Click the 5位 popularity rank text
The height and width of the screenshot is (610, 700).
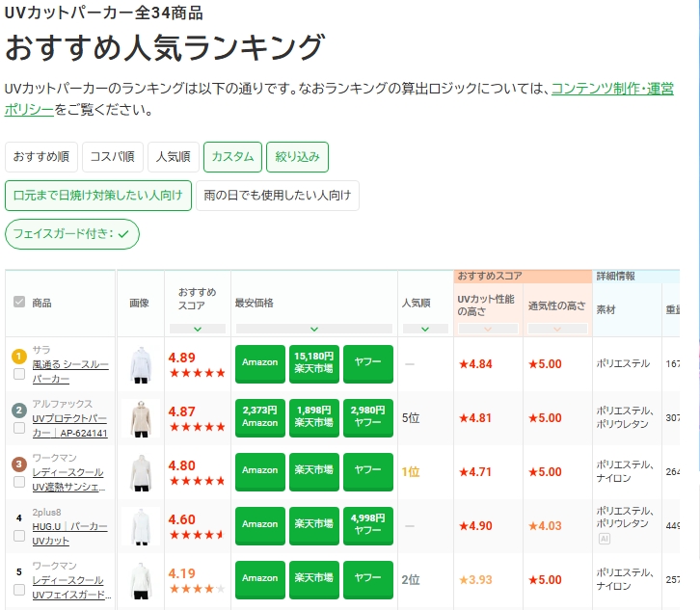click(411, 417)
